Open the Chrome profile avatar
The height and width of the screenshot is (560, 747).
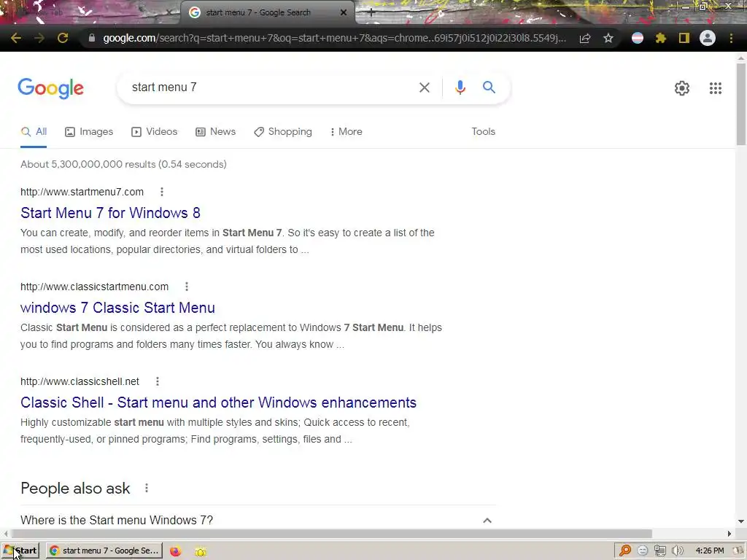coord(708,38)
